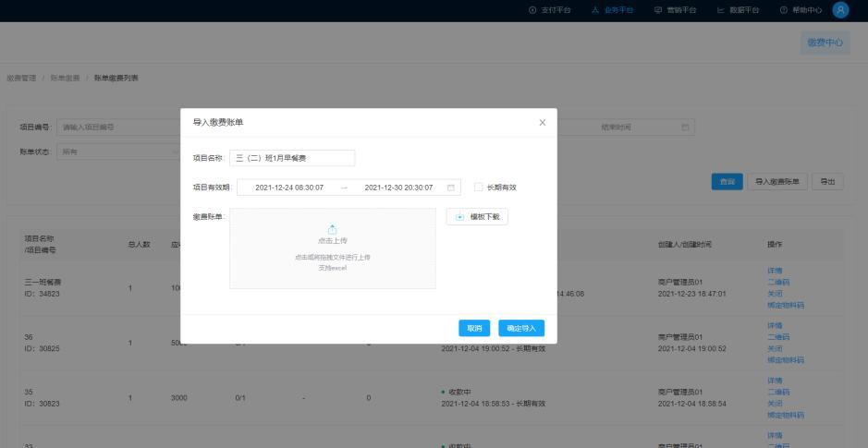Enable the 长期有效 checkbox
Image resolution: width=868 pixels, height=448 pixels.
479,188
